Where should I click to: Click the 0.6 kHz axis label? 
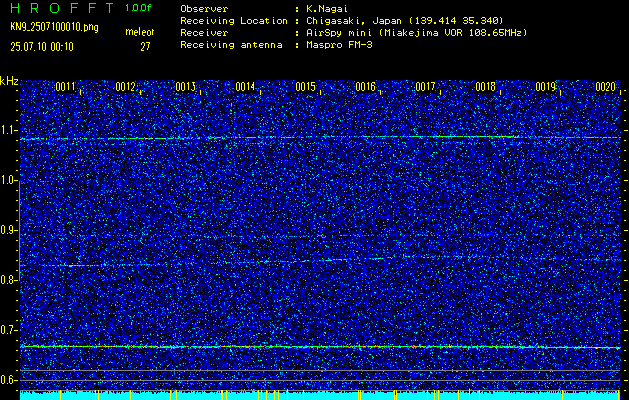[9, 380]
